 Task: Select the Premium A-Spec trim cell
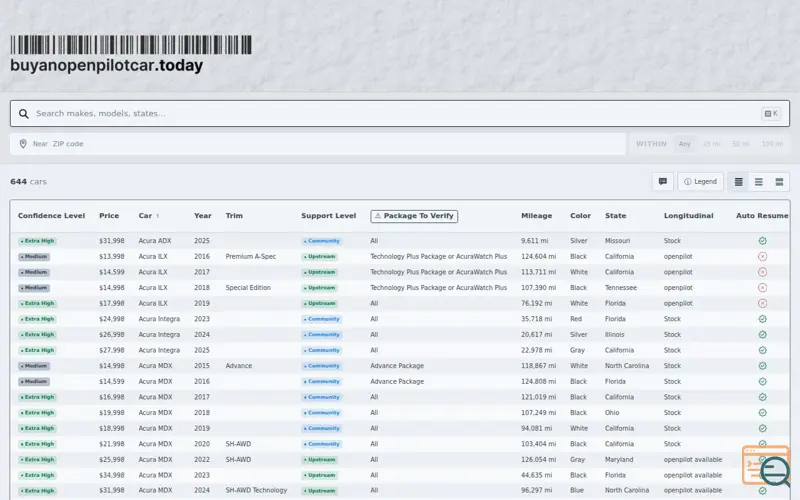(251, 257)
